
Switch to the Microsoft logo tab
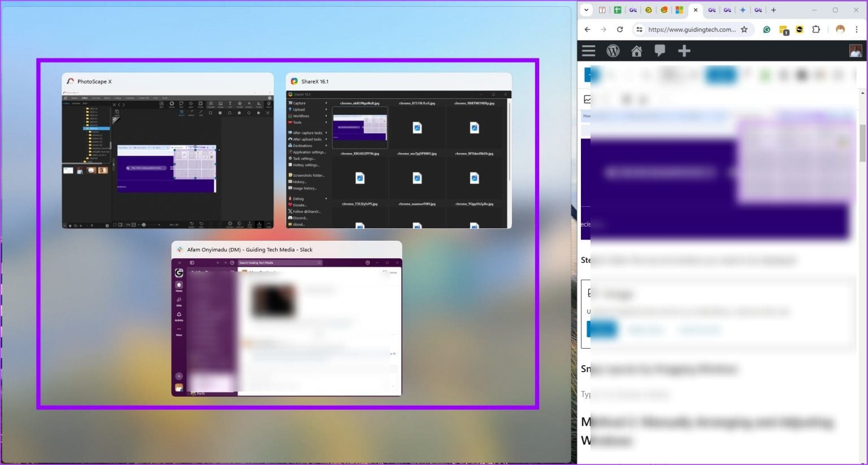[679, 10]
